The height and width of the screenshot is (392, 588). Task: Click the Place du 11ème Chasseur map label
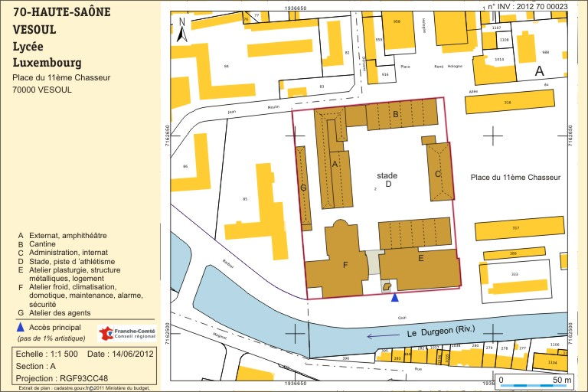tap(515, 177)
